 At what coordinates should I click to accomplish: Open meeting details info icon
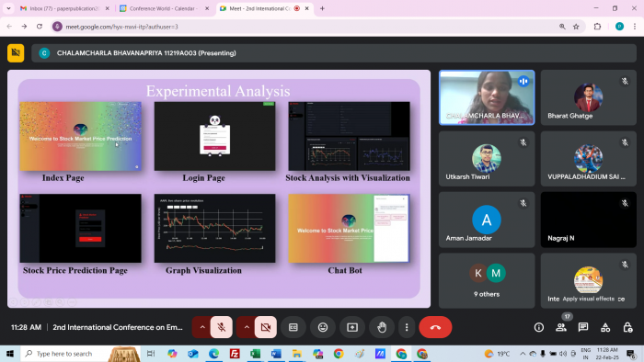point(539,327)
